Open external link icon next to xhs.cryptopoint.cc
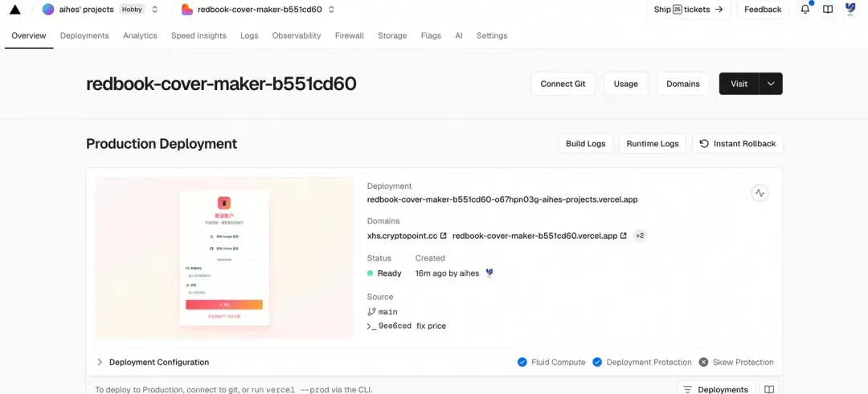This screenshot has height=394, width=868. (x=443, y=236)
